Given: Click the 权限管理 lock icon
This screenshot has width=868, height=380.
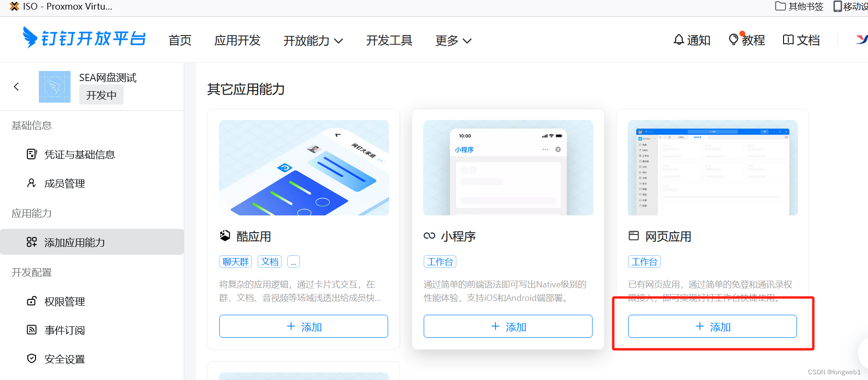Looking at the screenshot, I should coord(32,301).
